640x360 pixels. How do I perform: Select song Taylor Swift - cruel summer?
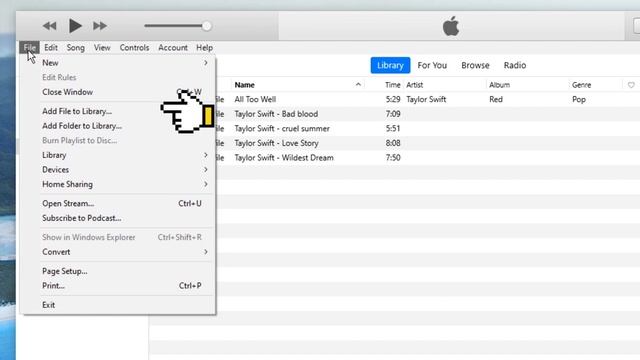[x=282, y=129]
